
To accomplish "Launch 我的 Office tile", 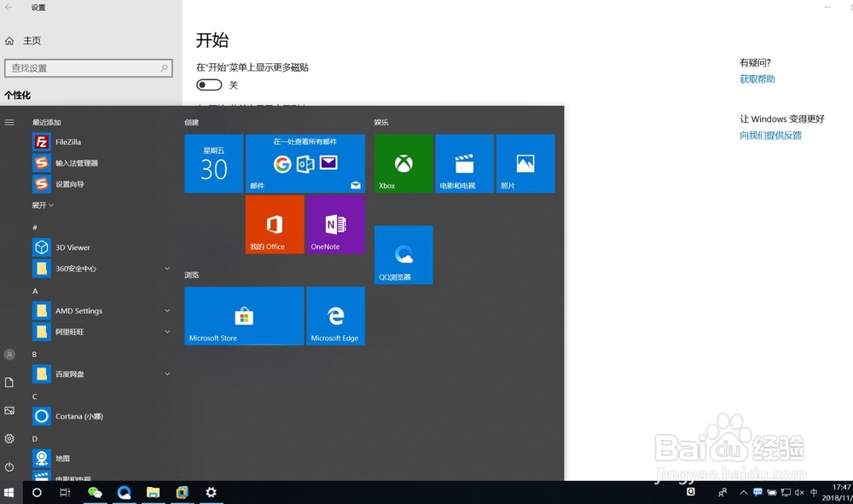I will 275,224.
